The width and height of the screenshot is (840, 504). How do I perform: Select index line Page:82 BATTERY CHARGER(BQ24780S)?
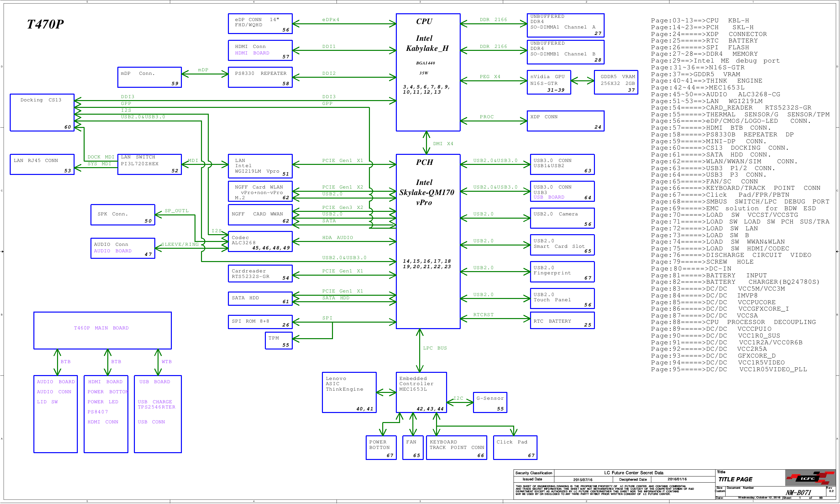click(735, 282)
